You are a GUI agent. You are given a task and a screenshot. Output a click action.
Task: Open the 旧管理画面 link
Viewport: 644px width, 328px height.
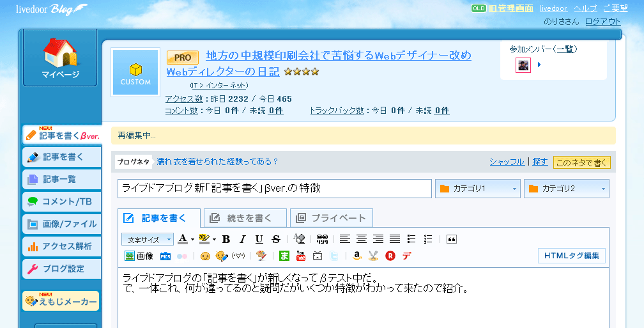click(510, 8)
